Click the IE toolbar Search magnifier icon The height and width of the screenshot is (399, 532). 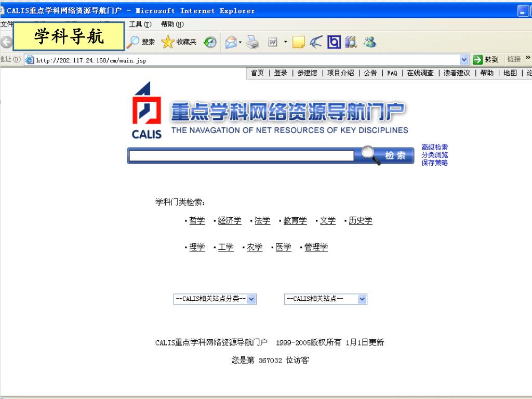[133, 42]
